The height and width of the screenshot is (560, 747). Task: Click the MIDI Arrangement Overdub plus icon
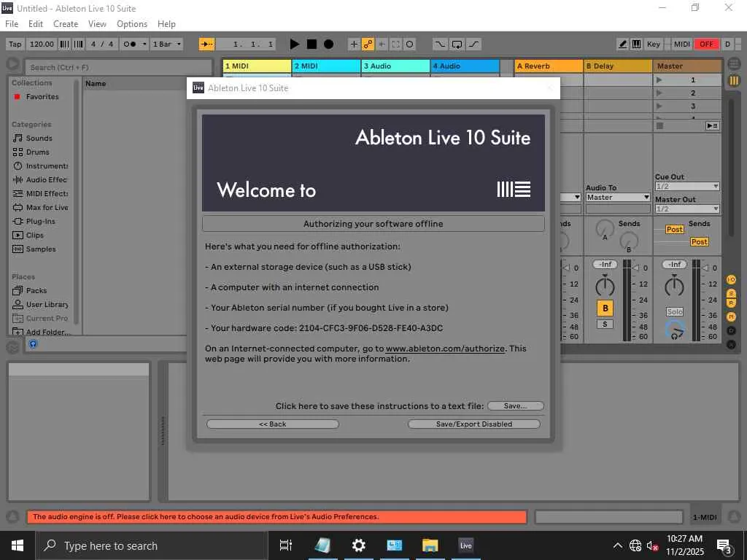[x=354, y=44]
